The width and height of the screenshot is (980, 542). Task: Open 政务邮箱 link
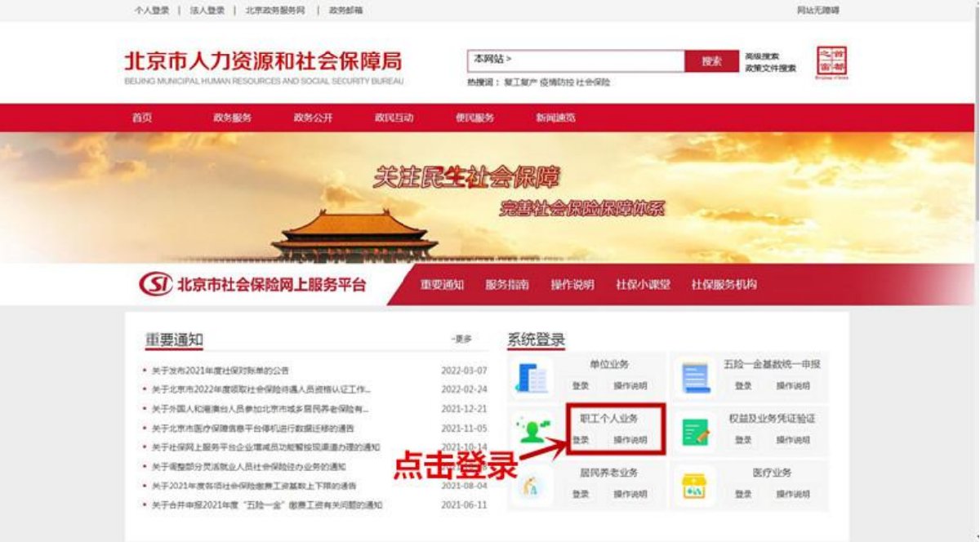(x=345, y=11)
